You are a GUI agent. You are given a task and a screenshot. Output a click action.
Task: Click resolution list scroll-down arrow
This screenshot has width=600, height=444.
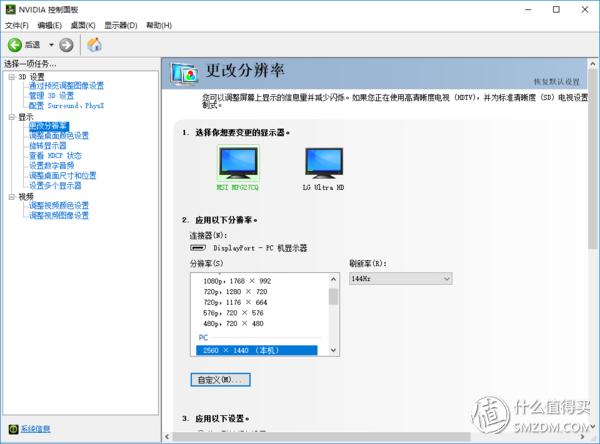point(333,350)
